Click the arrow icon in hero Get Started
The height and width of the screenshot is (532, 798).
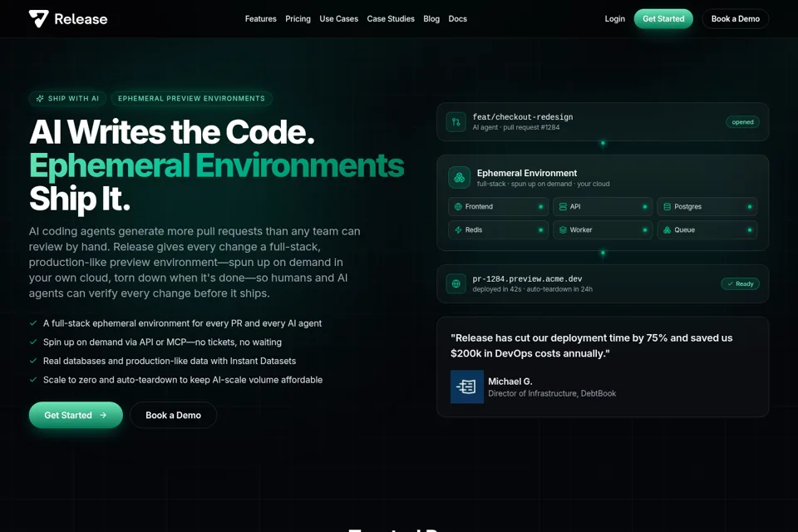pyautogui.click(x=103, y=415)
